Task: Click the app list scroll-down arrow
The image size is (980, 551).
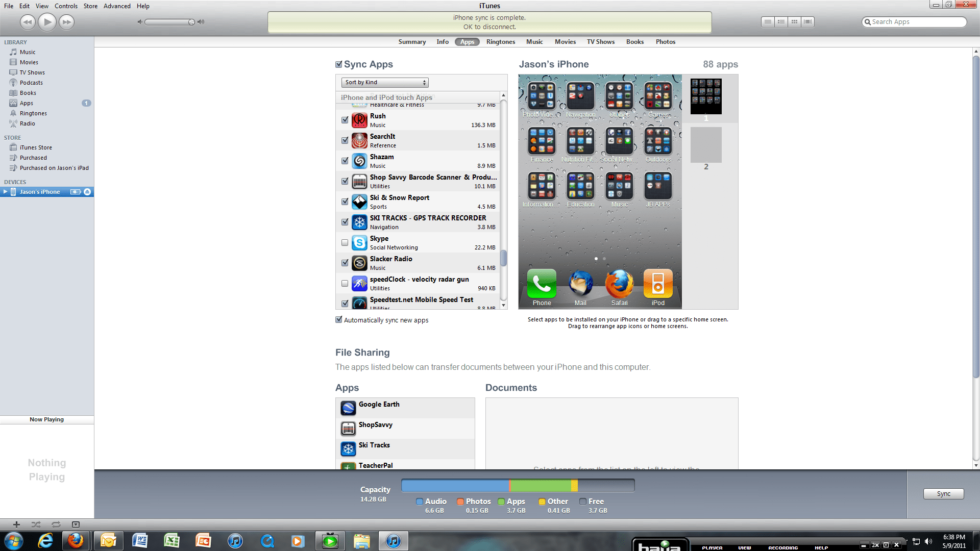Action: click(503, 305)
